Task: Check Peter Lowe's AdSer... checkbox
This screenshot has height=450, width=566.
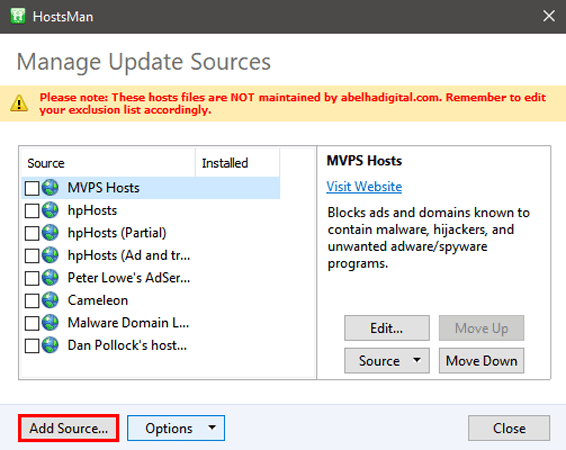Action: pyautogui.click(x=32, y=278)
